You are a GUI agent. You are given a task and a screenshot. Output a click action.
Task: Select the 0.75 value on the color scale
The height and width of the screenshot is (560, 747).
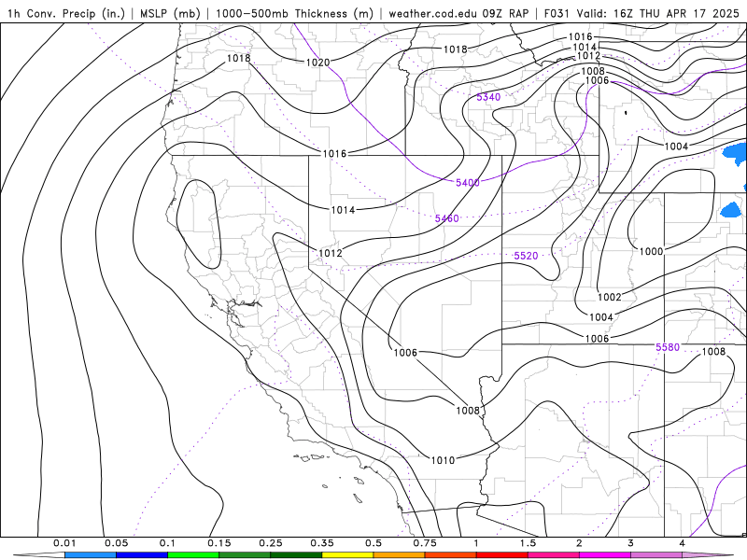click(x=425, y=543)
